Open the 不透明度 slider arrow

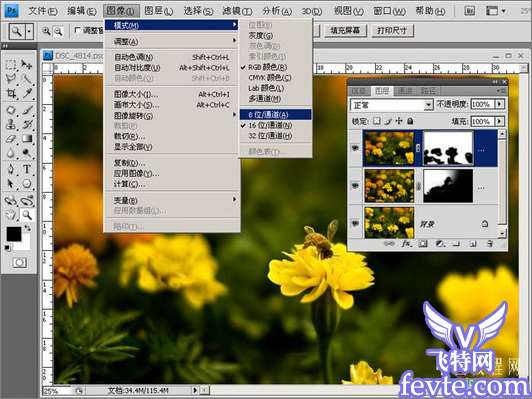click(499, 104)
